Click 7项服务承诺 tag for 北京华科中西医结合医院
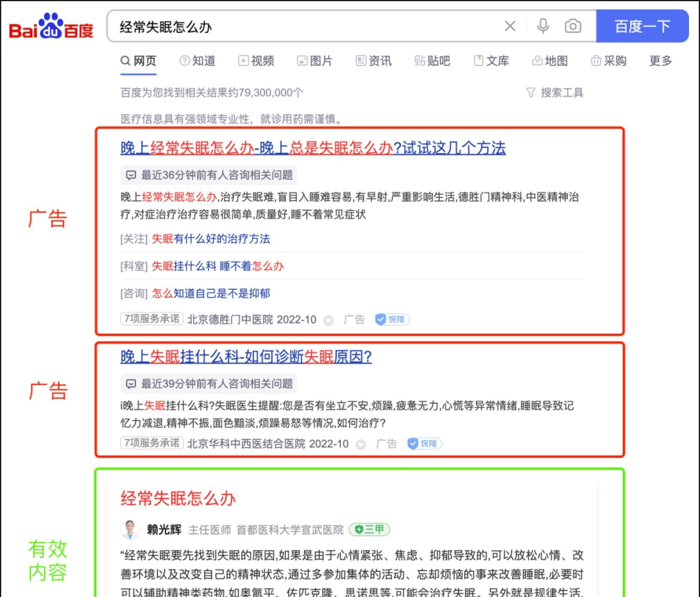The height and width of the screenshot is (597, 700). click(152, 443)
